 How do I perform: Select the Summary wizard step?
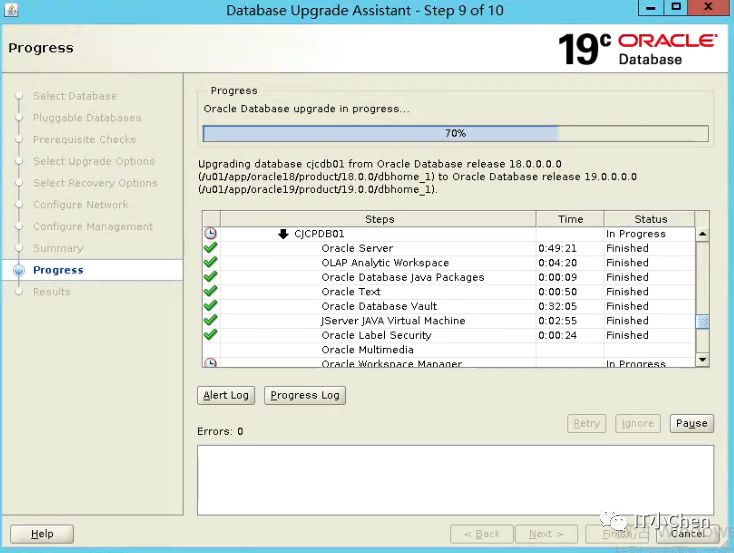click(x=58, y=248)
